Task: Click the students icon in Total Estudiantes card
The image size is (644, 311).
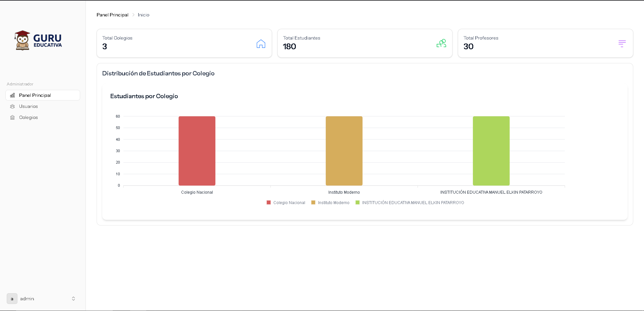Action: coord(441,43)
